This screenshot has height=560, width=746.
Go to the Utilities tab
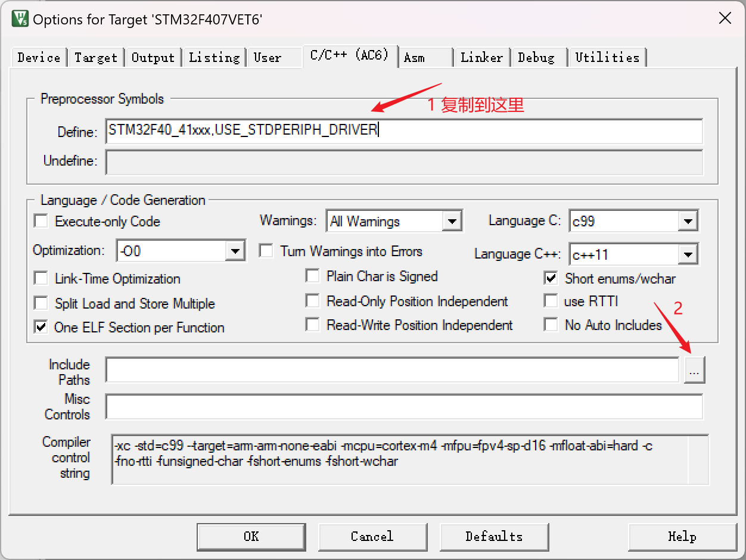607,57
